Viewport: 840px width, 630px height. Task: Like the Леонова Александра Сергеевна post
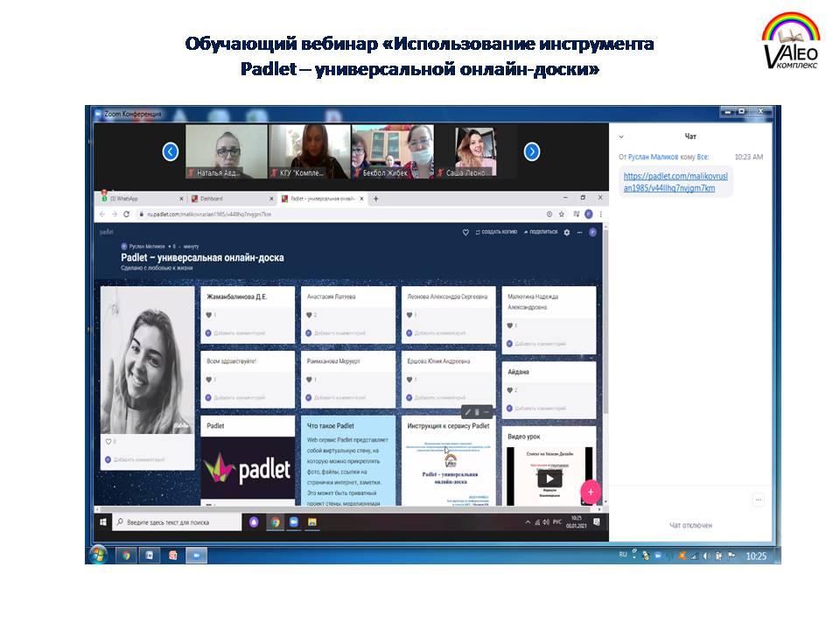pos(409,315)
